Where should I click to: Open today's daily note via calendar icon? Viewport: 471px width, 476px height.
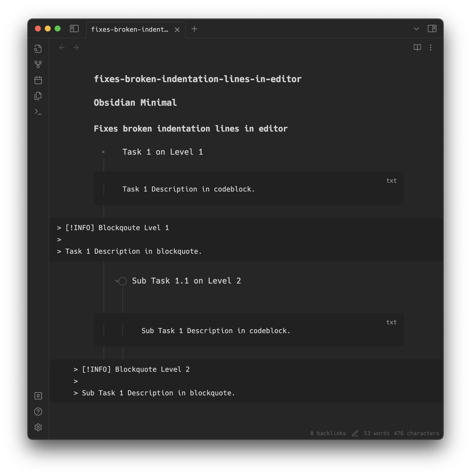click(x=38, y=80)
